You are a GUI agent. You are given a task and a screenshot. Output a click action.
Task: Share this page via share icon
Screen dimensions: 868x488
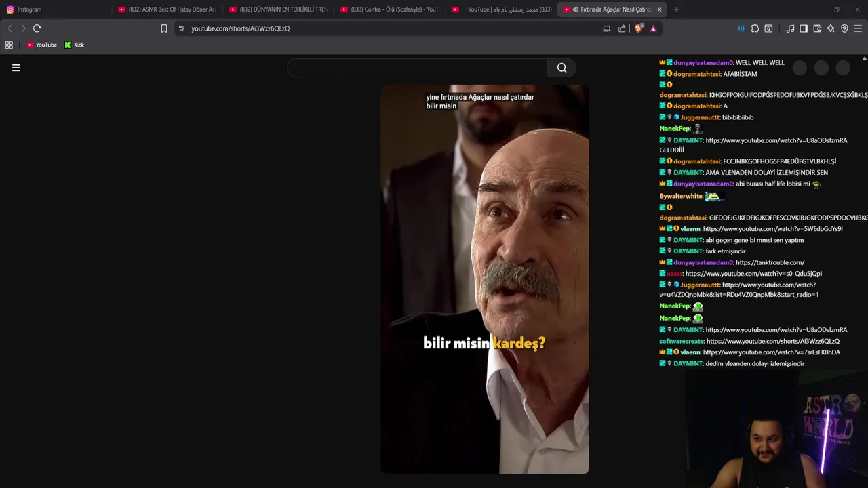pos(623,28)
